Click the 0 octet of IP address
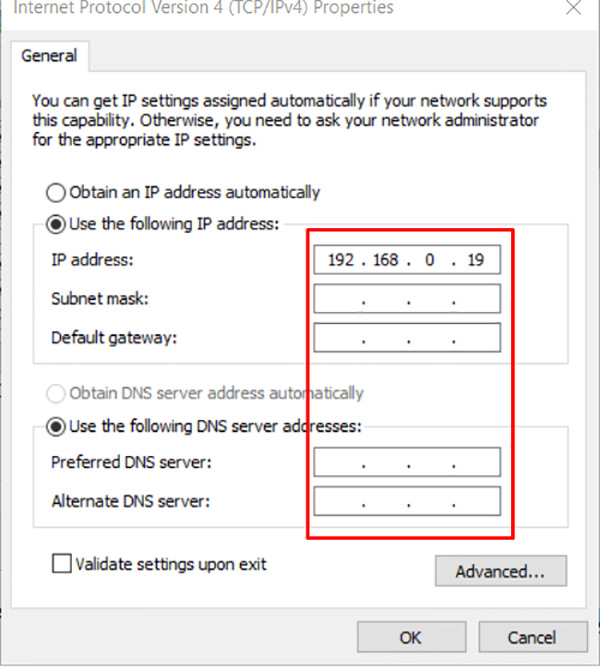 click(430, 260)
